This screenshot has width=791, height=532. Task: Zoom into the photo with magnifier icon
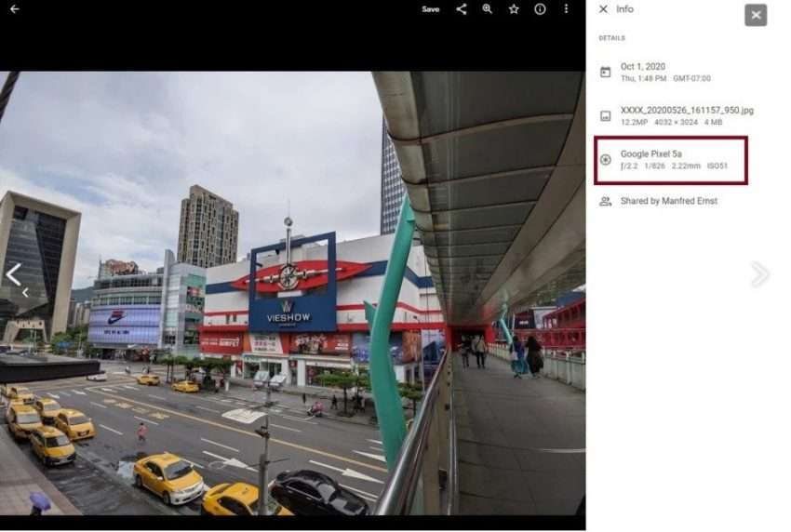coord(488,9)
